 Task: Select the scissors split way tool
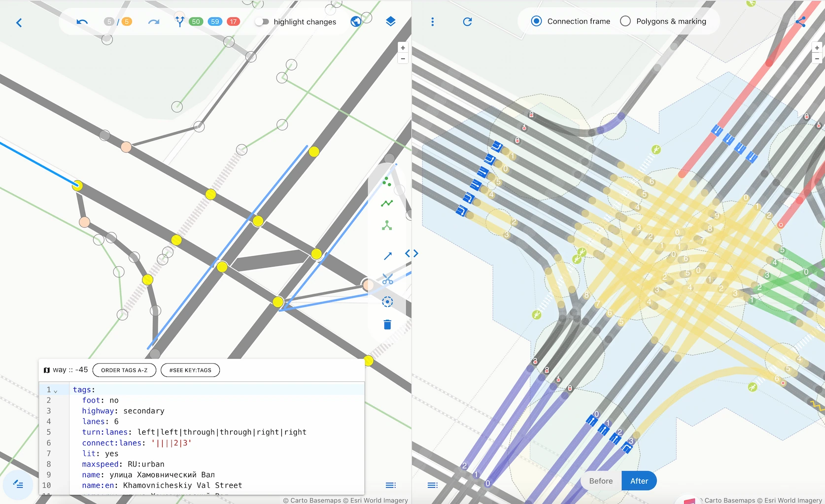click(388, 279)
